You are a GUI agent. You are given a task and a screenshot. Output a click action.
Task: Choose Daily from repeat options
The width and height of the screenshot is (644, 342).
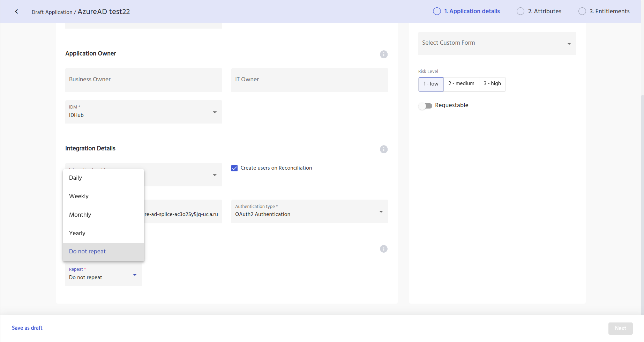point(76,178)
